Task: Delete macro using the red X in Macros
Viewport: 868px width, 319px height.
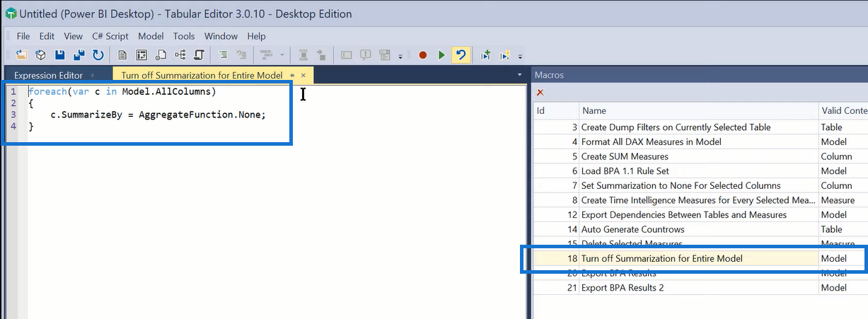Action: click(540, 93)
